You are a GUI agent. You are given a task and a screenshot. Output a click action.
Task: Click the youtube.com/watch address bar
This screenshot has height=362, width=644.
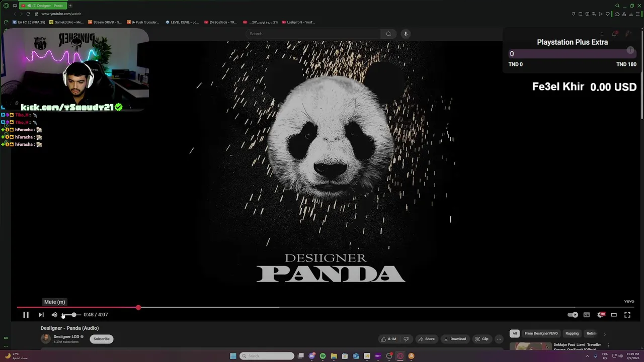click(x=61, y=14)
